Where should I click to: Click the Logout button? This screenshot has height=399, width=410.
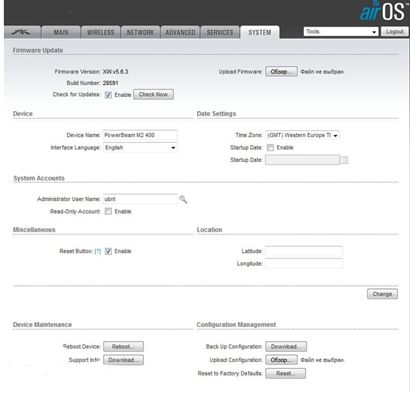[395, 32]
